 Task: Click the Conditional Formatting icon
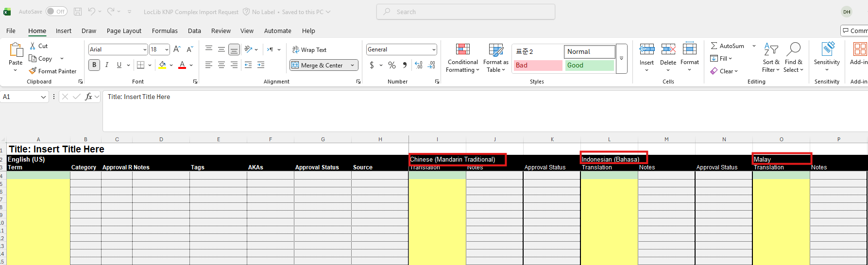(462, 50)
